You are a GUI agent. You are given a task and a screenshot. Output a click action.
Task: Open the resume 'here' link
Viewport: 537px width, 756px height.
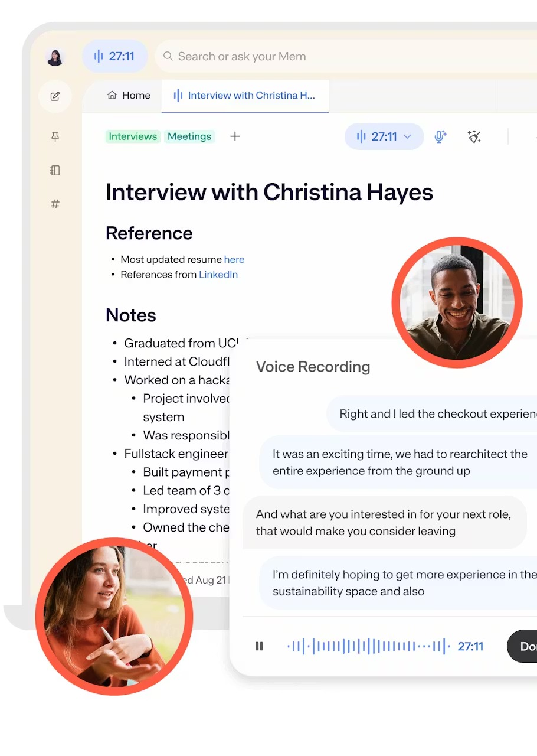pos(234,259)
